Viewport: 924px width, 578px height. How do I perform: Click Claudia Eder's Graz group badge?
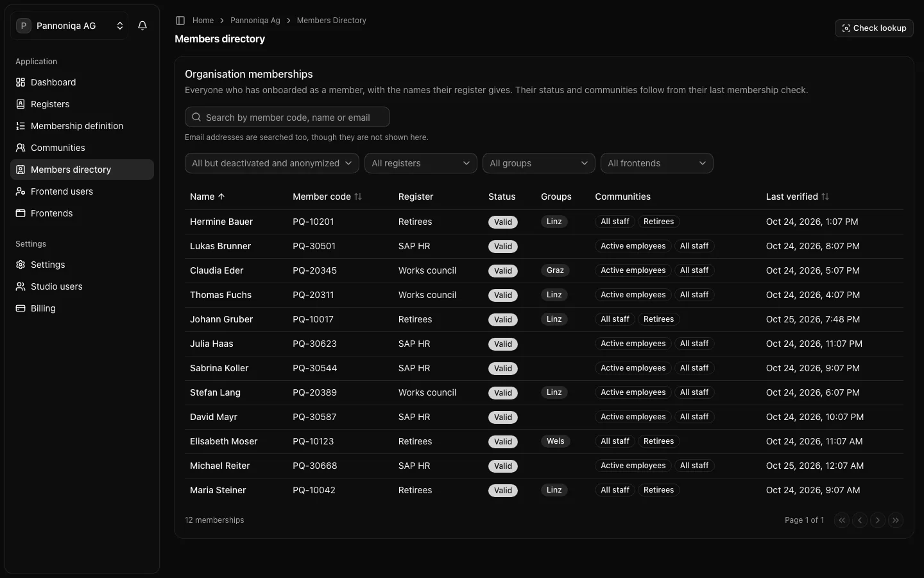pos(555,270)
